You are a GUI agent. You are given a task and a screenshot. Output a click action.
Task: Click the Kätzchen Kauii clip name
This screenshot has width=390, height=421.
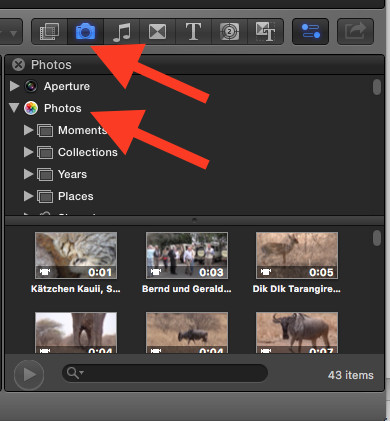(76, 289)
